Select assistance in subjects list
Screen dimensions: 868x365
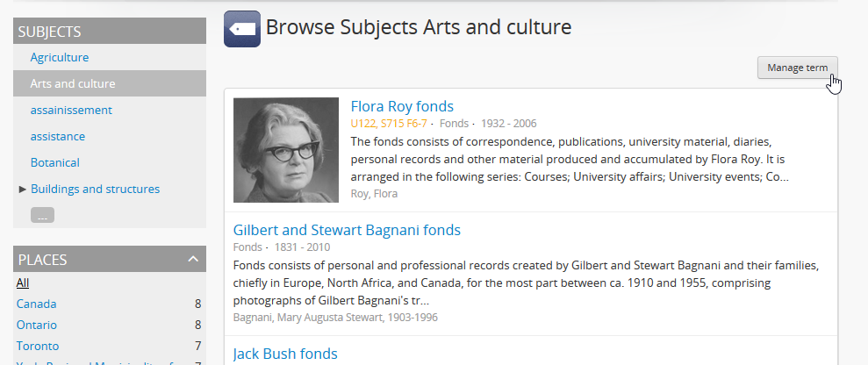coord(58,136)
